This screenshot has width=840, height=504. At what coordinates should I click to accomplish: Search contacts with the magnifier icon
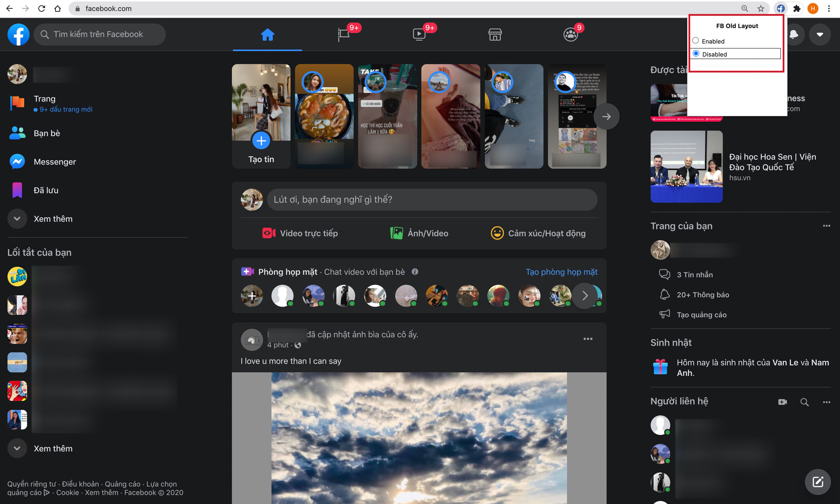point(805,402)
